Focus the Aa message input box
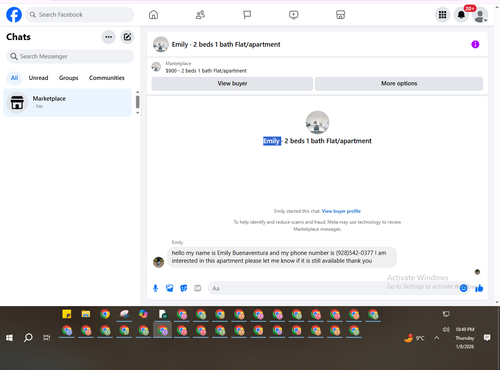 point(333,288)
